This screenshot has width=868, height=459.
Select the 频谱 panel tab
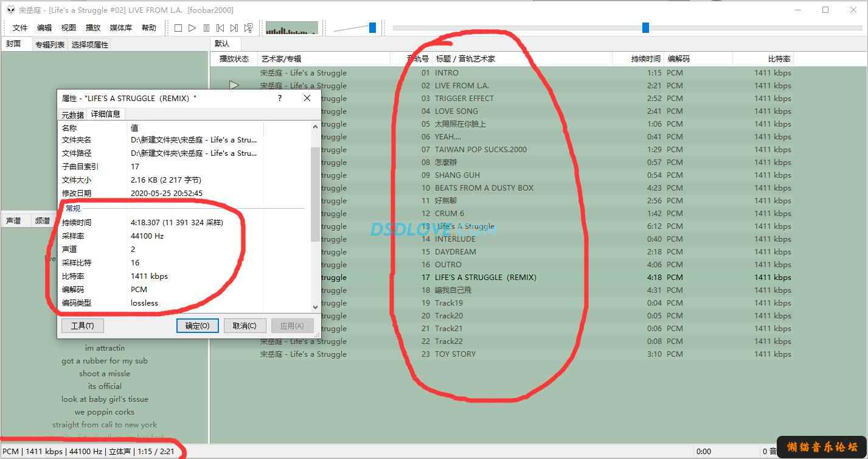(43, 221)
